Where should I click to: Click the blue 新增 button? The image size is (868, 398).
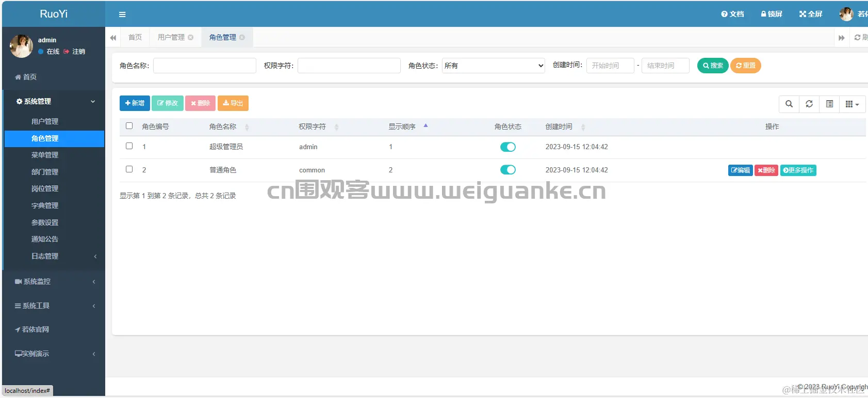point(135,103)
